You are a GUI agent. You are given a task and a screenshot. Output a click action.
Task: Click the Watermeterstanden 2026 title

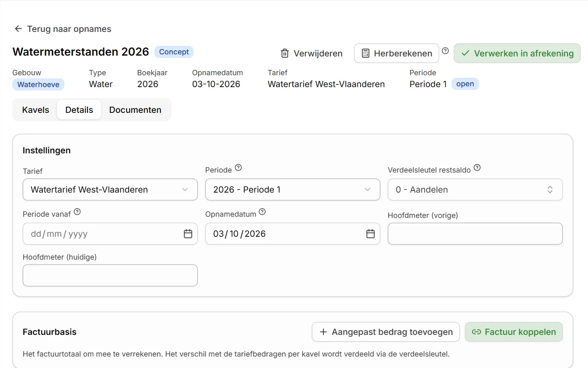click(x=81, y=52)
